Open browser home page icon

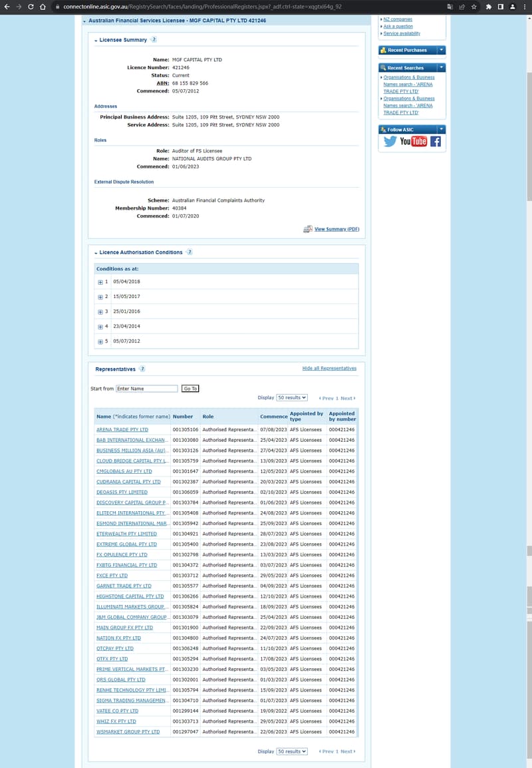pyautogui.click(x=43, y=7)
